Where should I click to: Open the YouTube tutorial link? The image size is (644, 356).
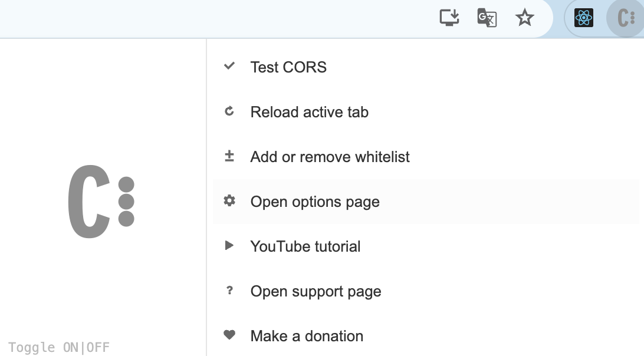[426, 246]
